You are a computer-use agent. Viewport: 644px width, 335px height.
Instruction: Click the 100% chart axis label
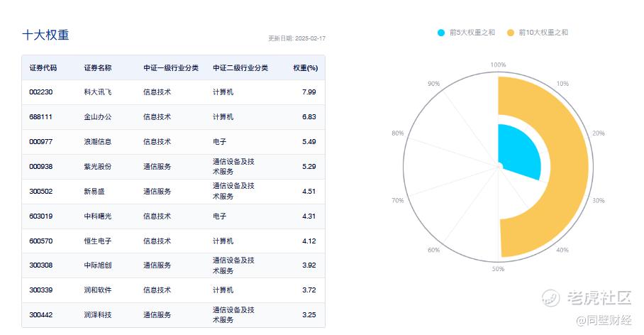[x=498, y=65]
